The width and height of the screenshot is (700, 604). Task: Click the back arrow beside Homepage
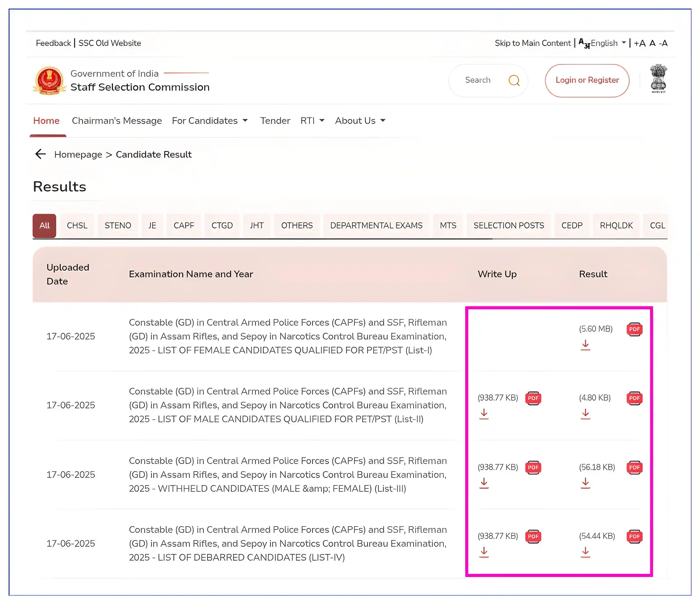pyautogui.click(x=41, y=154)
